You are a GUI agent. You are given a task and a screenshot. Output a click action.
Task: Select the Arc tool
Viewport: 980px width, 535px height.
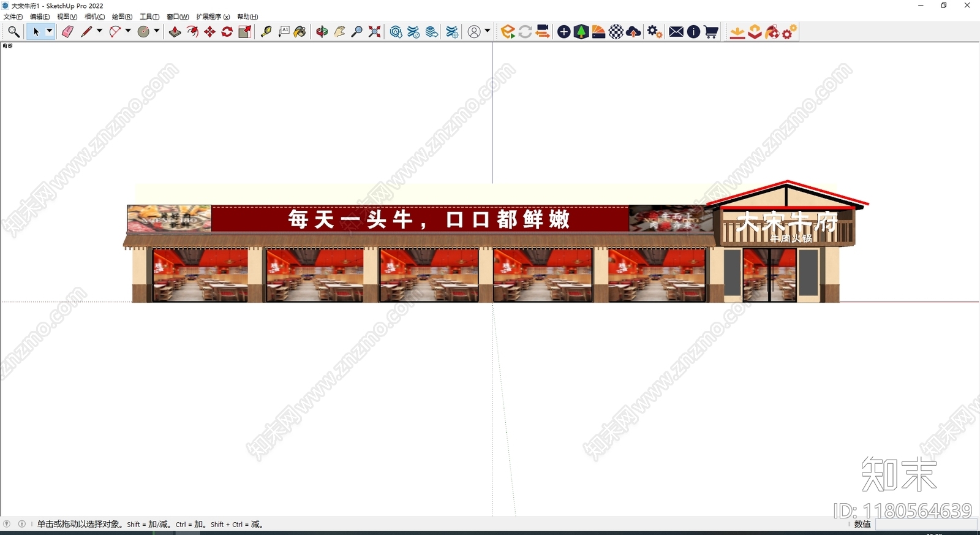115,32
